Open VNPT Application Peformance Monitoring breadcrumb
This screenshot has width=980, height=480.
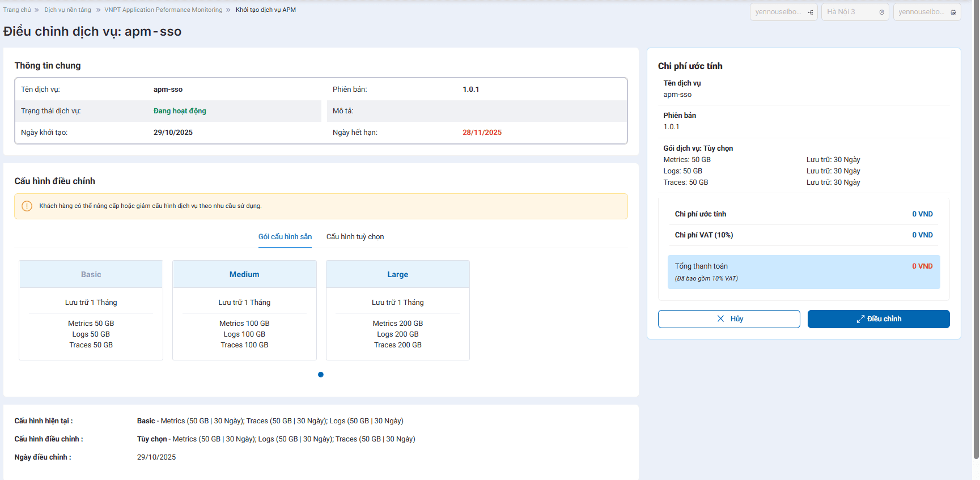163,10
